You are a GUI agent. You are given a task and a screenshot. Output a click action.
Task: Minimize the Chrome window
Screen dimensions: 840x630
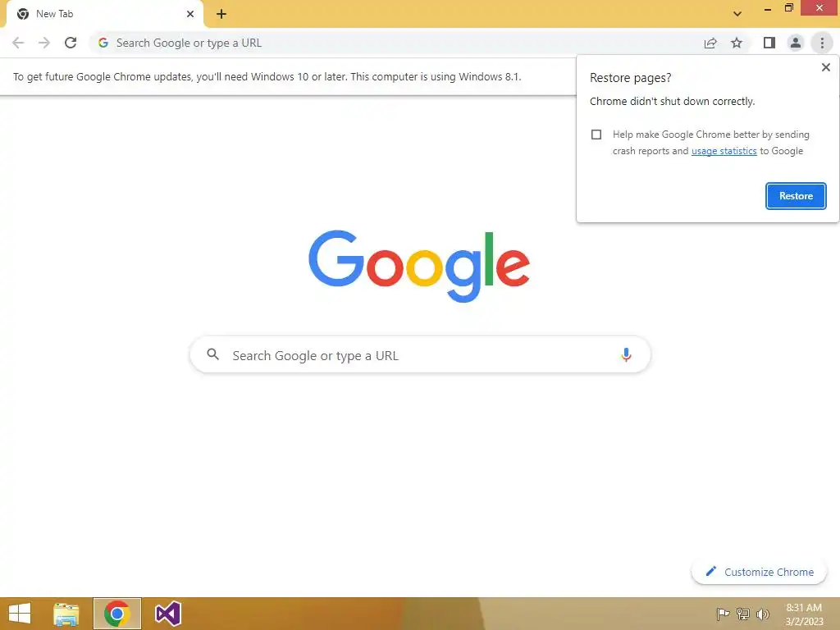point(767,9)
